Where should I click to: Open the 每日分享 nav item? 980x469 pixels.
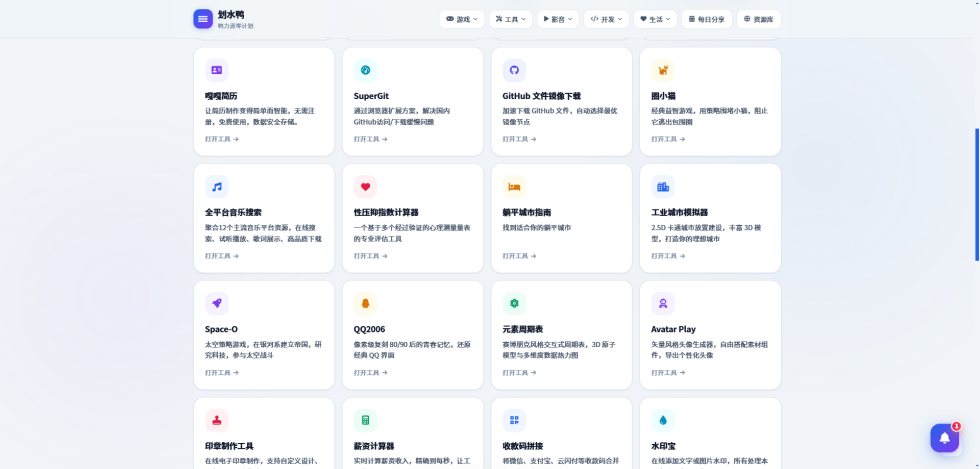707,19
